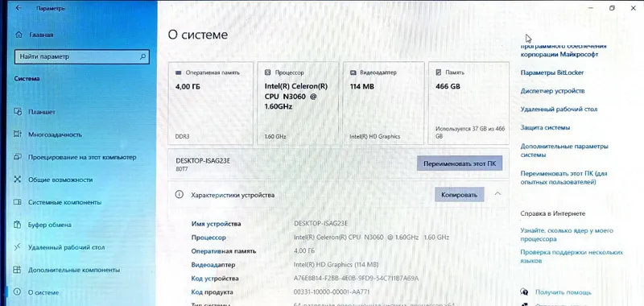Click the storage icon beside Память
Viewport: 644px width, 306px height.
point(438,72)
